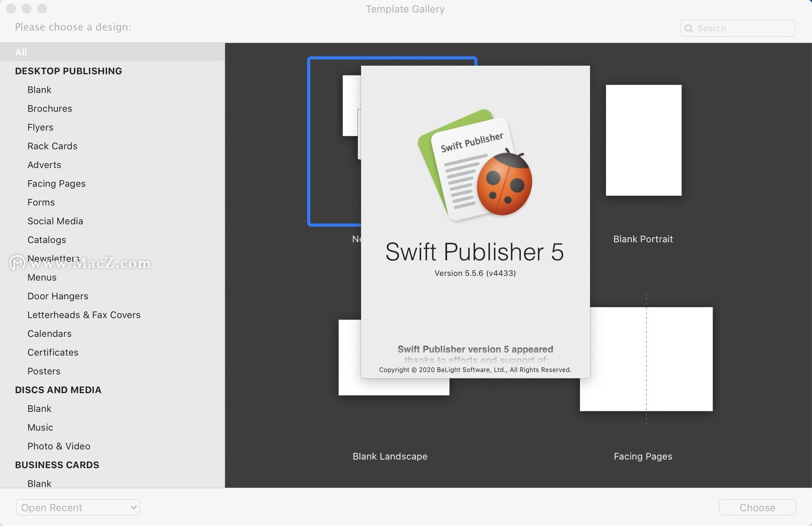This screenshot has height=526, width=812.
Task: Open Social Media templates
Action: pyautogui.click(x=55, y=221)
